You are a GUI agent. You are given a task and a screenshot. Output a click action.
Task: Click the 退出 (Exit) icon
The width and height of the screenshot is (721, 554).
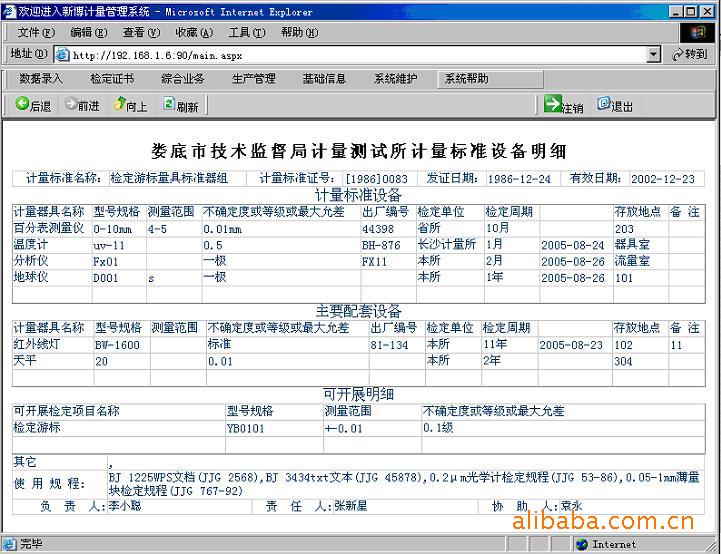(x=604, y=105)
